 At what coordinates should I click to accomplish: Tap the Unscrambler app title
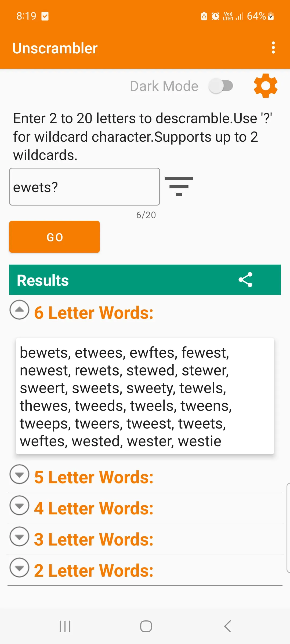click(55, 48)
